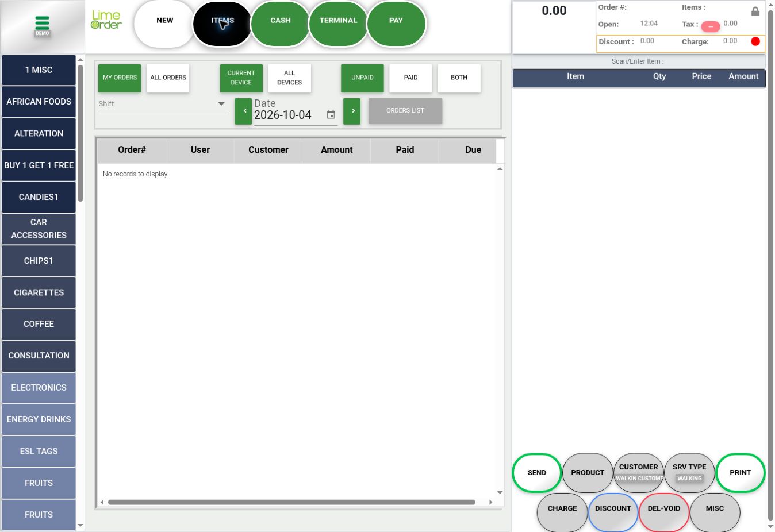Open the calendar date picker icon
Screen dimensions: 775x532
331,114
